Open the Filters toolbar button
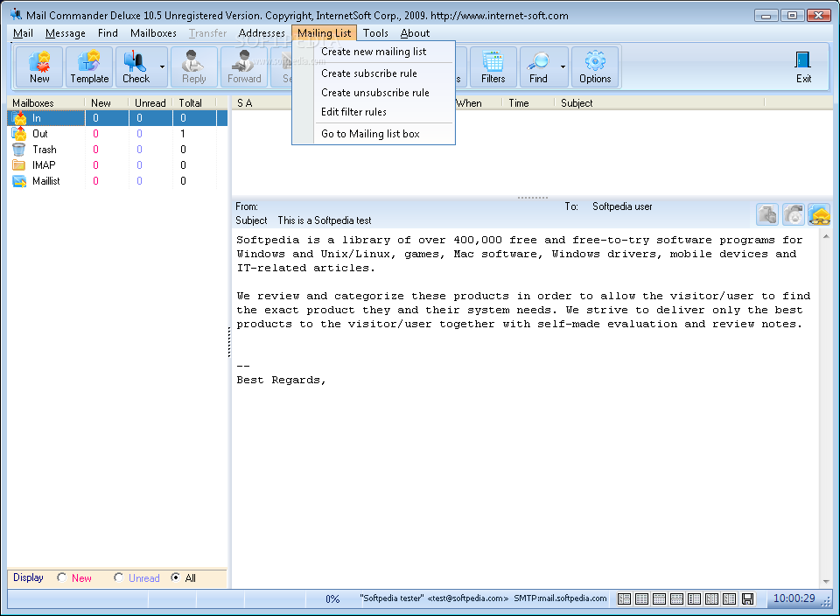 (x=493, y=67)
